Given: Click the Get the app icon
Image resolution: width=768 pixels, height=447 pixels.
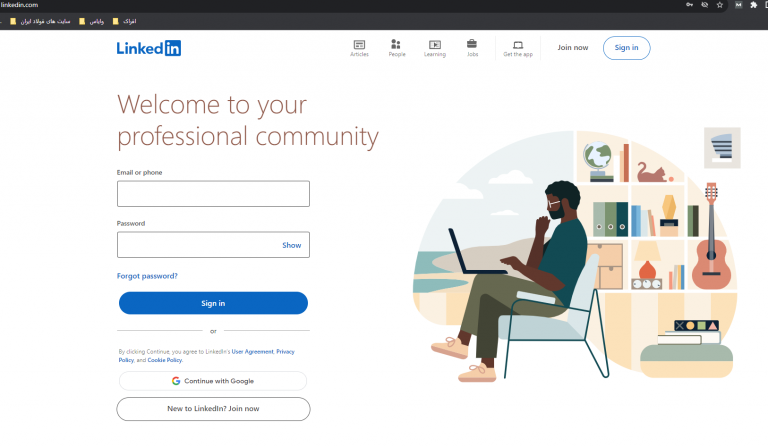Looking at the screenshot, I should [x=518, y=46].
